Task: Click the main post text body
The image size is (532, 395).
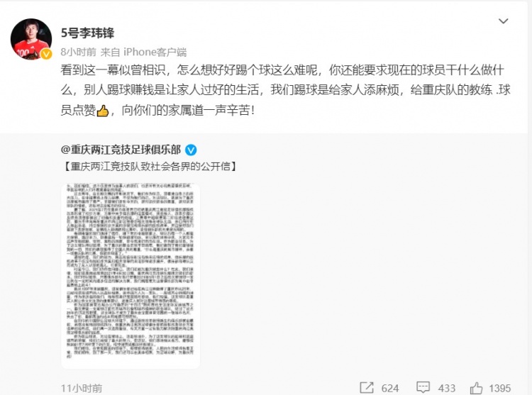Action: [285, 90]
